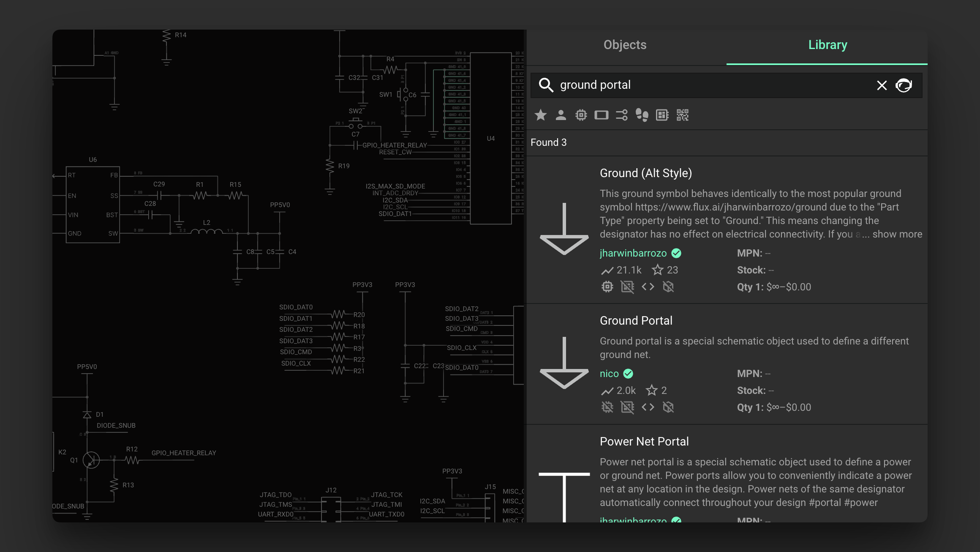Select transistor Q1 on the schematic
The height and width of the screenshot is (552, 980).
pos(91,460)
